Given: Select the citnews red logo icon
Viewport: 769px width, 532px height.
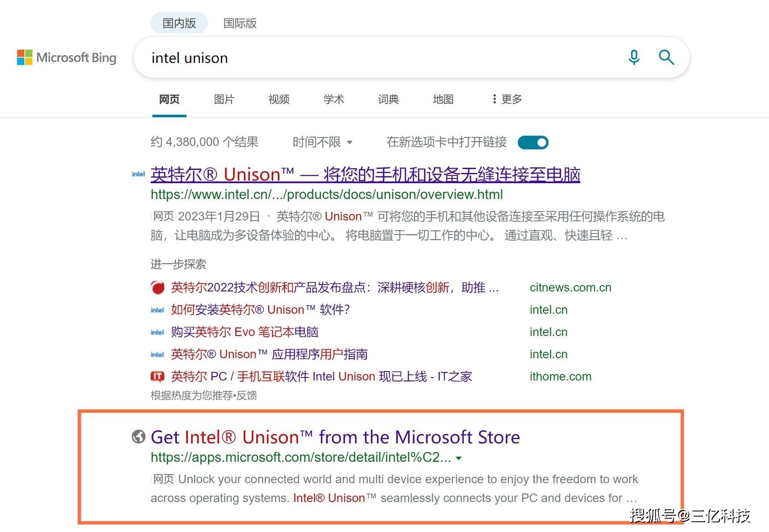Looking at the screenshot, I should 157,287.
